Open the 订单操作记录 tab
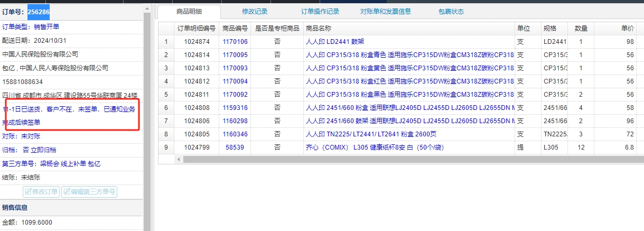The image size is (644, 231). coord(320,11)
